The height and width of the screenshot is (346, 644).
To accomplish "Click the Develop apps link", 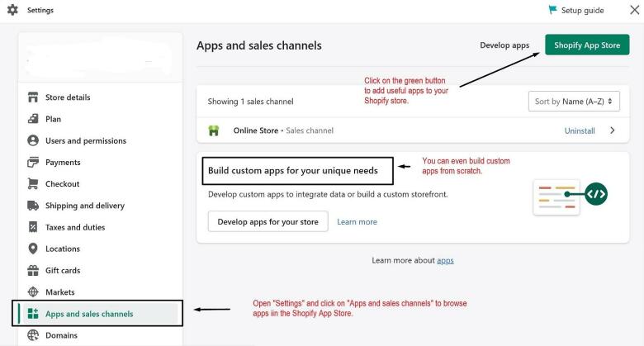I will click(x=504, y=45).
